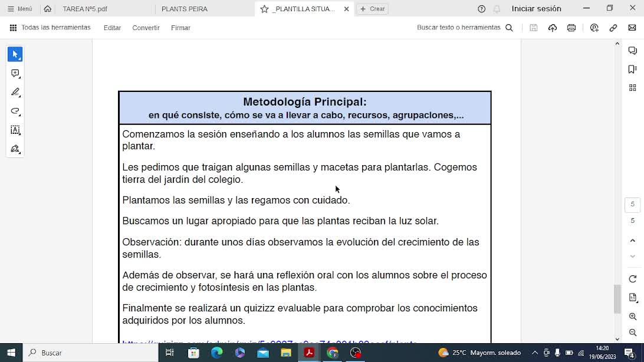The height and width of the screenshot is (362, 644).
Task: Open the Convertir menu
Action: click(x=146, y=28)
